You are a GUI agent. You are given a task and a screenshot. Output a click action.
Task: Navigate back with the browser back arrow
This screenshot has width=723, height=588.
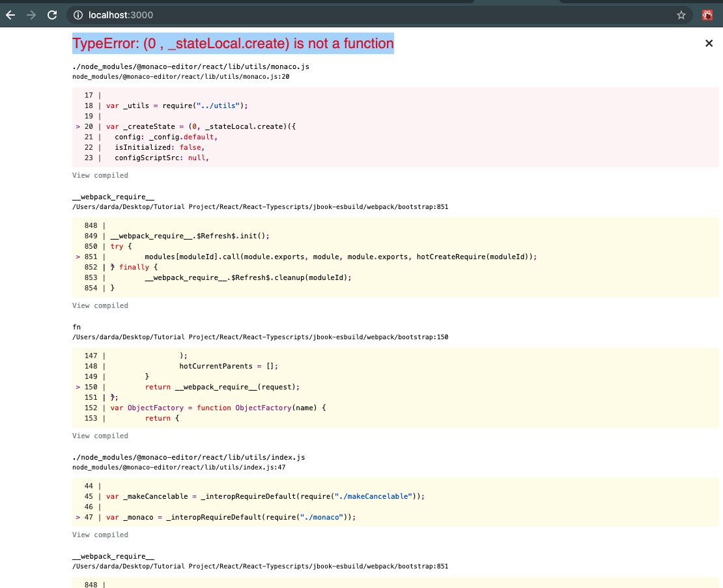click(10, 14)
